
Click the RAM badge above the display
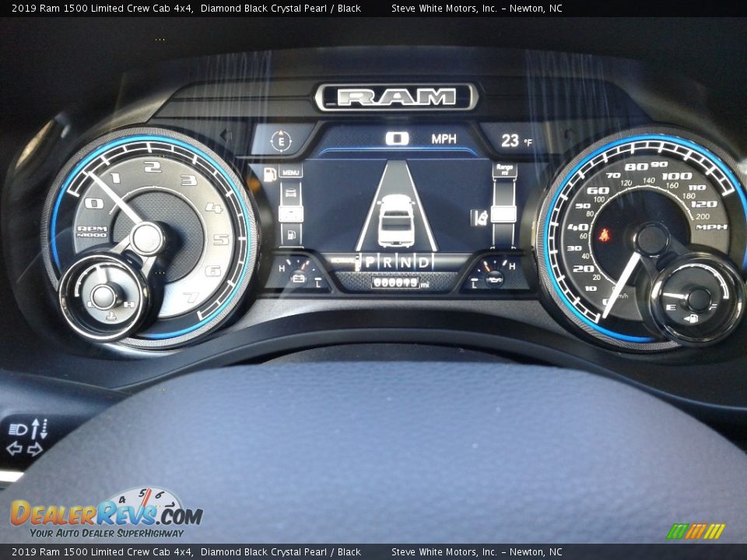(x=396, y=97)
